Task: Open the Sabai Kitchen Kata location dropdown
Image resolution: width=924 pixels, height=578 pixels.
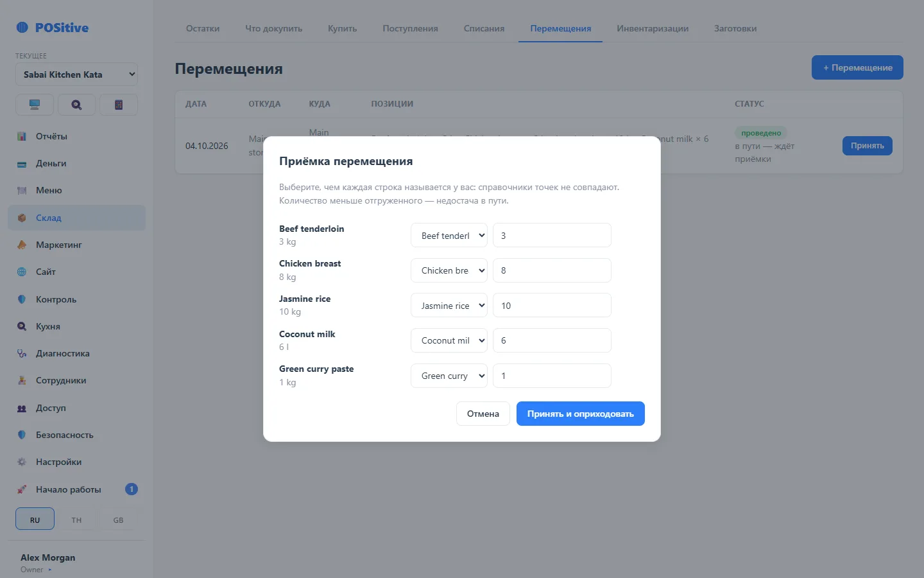Action: [76, 74]
